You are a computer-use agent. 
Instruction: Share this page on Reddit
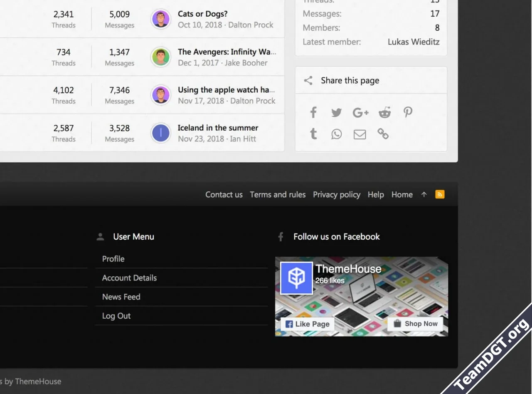coord(384,112)
